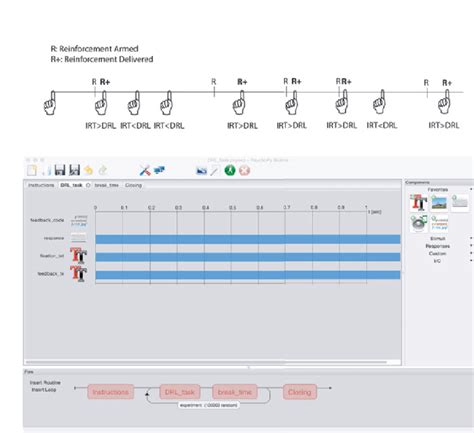The width and height of the screenshot is (474, 433).
Task: Redo the last undone action
Action: tap(103, 170)
